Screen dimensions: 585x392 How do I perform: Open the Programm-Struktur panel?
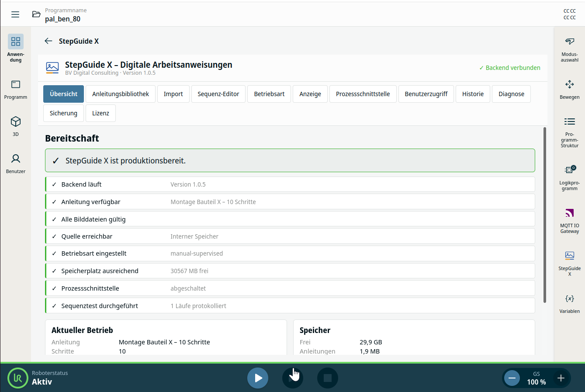[569, 132]
